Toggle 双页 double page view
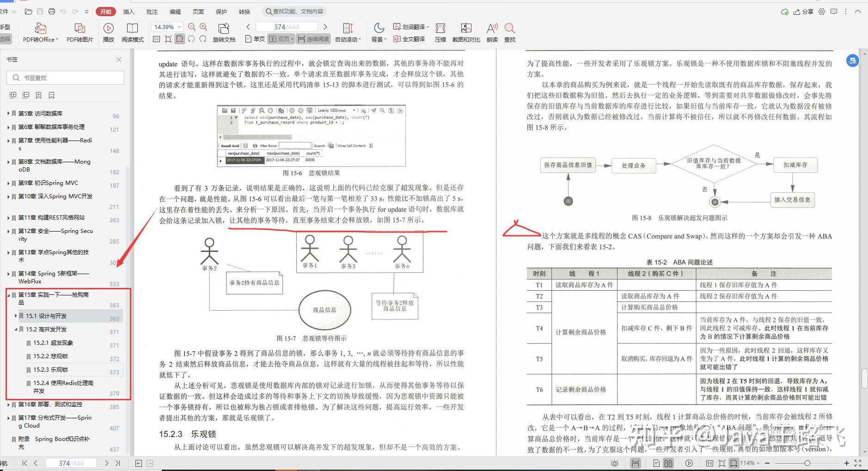 281,39
